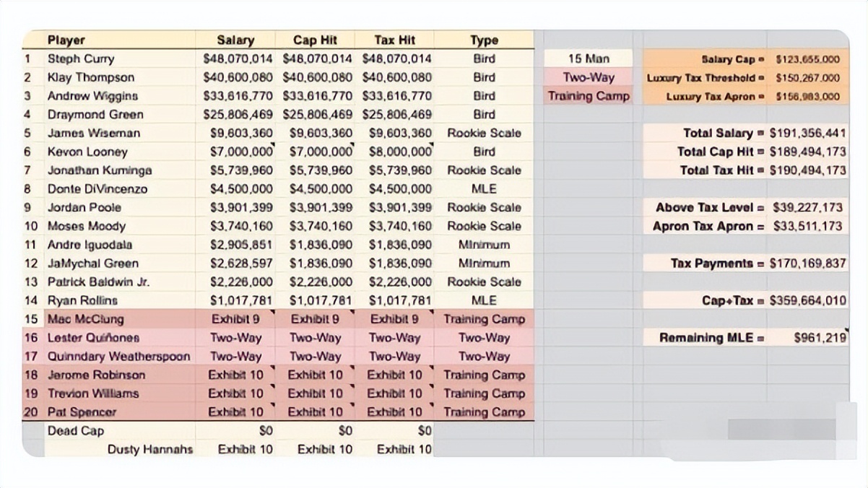The height and width of the screenshot is (488, 868).
Task: Click the Tax Payments value cell
Action: pyautogui.click(x=807, y=263)
